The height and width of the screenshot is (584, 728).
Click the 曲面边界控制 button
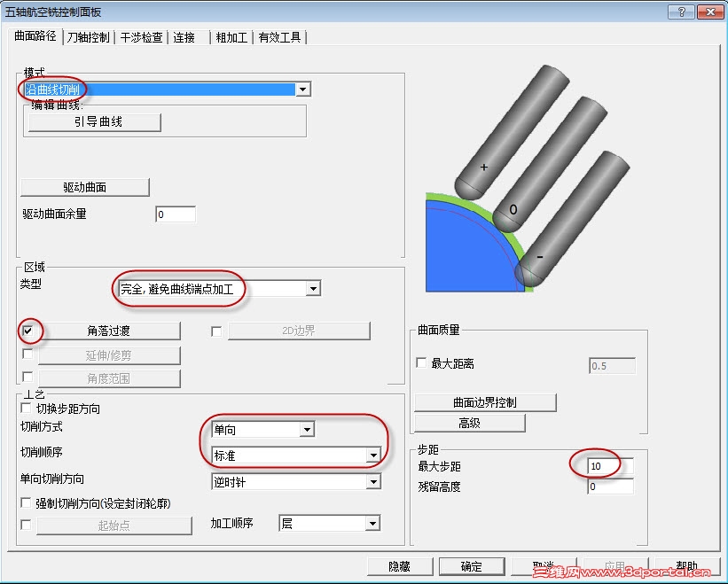tap(485, 402)
